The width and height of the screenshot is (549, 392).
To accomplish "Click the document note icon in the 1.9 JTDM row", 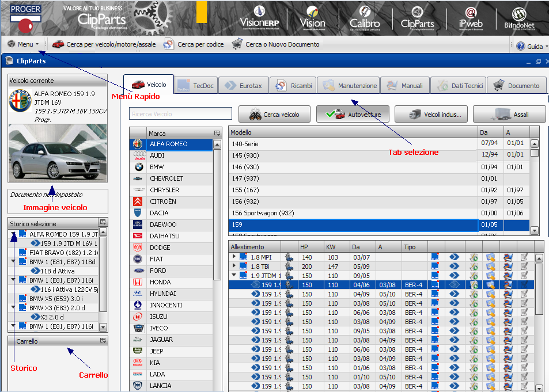I will click(524, 276).
